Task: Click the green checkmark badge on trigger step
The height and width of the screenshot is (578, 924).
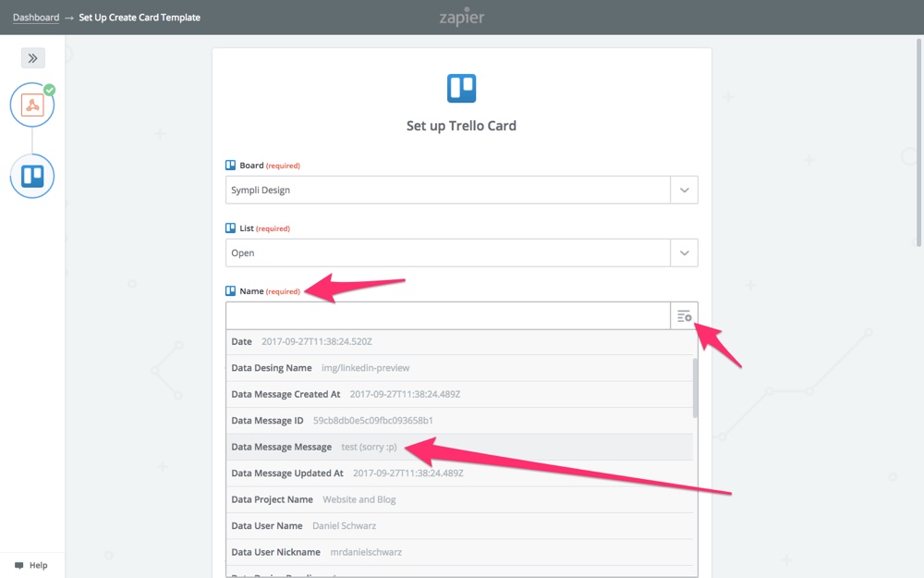Action: (x=50, y=90)
